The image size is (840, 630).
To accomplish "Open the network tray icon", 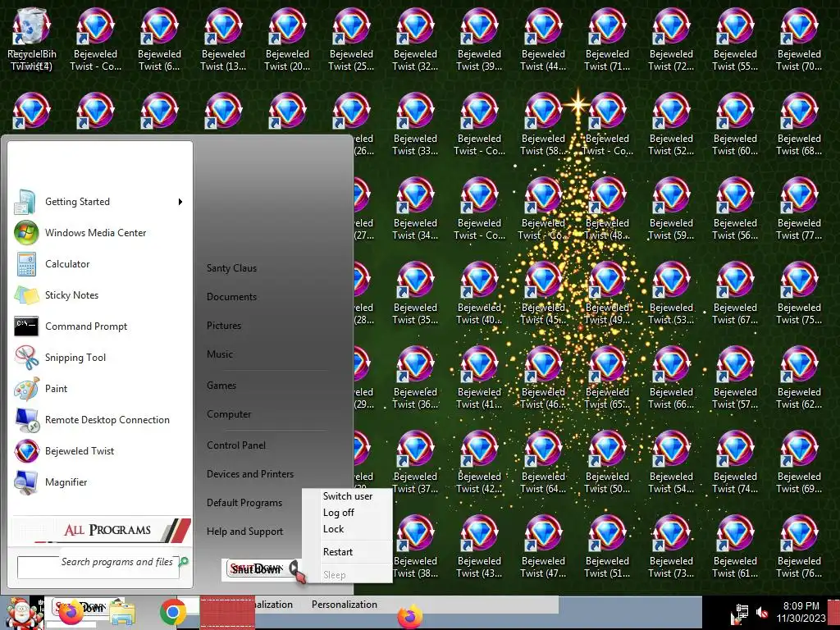I will click(742, 612).
